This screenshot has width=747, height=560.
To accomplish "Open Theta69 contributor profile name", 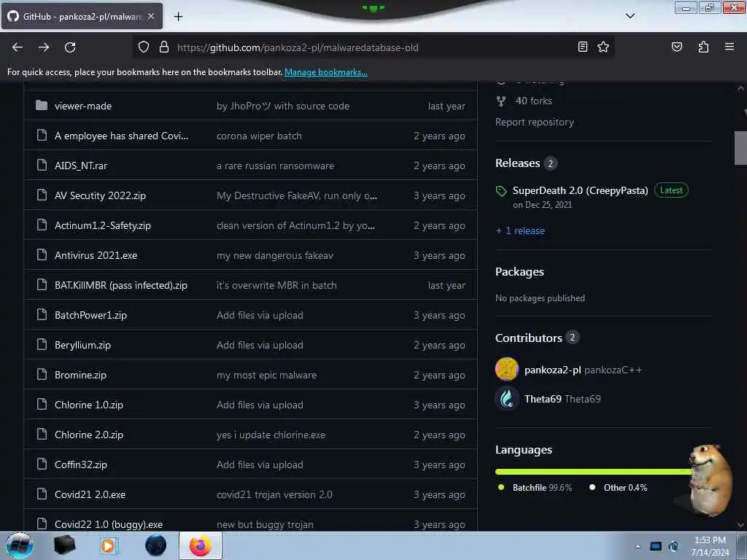I will tap(543, 399).
